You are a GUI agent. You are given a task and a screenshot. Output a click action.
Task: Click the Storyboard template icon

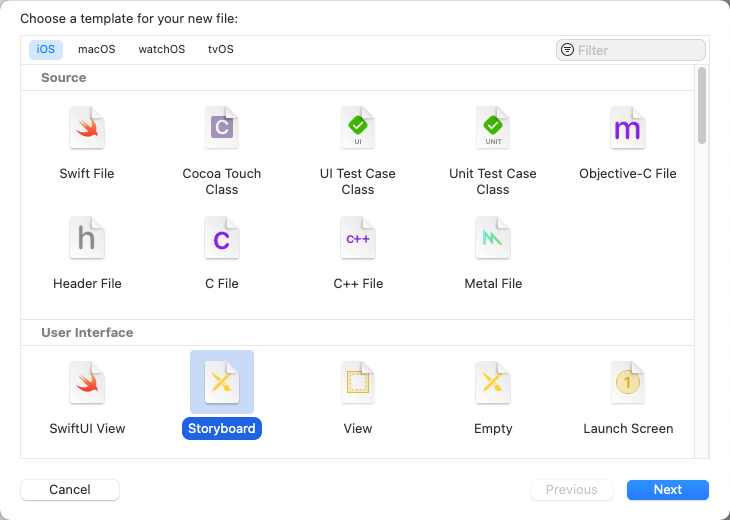coord(222,384)
